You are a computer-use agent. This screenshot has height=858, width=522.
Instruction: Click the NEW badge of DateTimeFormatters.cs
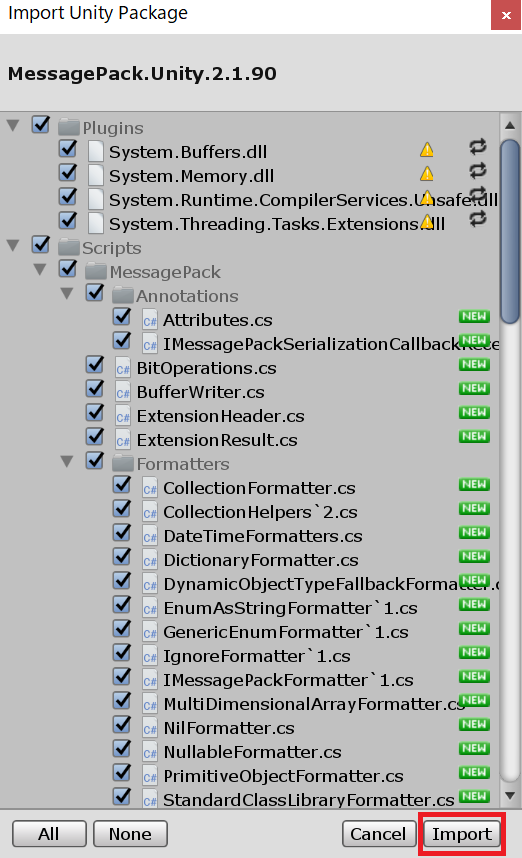tap(474, 532)
